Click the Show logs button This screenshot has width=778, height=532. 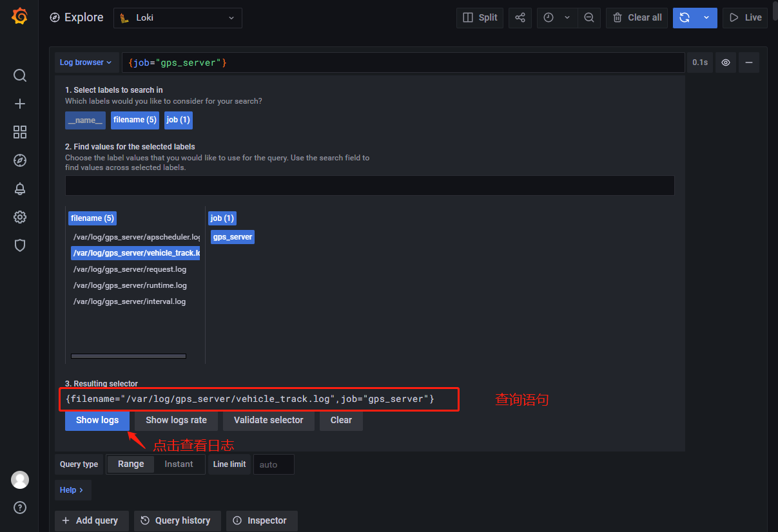click(97, 420)
